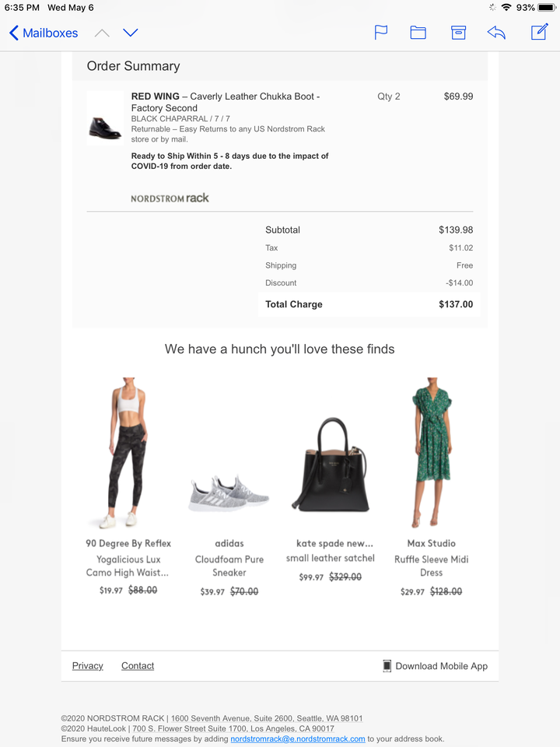Go back to Mailboxes
This screenshot has width=560, height=747.
point(44,33)
